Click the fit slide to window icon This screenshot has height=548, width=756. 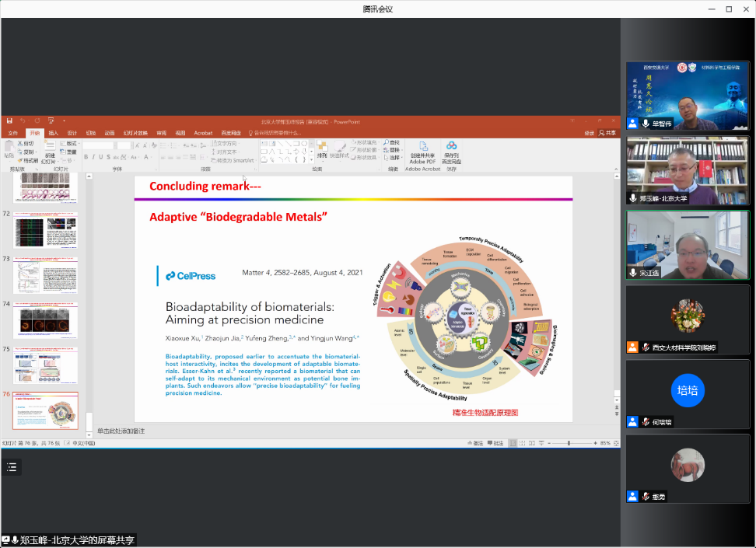pos(616,443)
